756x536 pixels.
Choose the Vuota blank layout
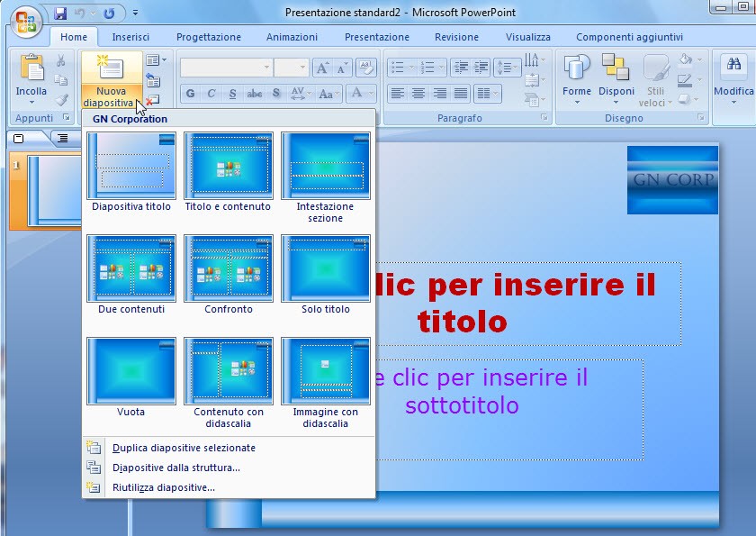(x=131, y=371)
